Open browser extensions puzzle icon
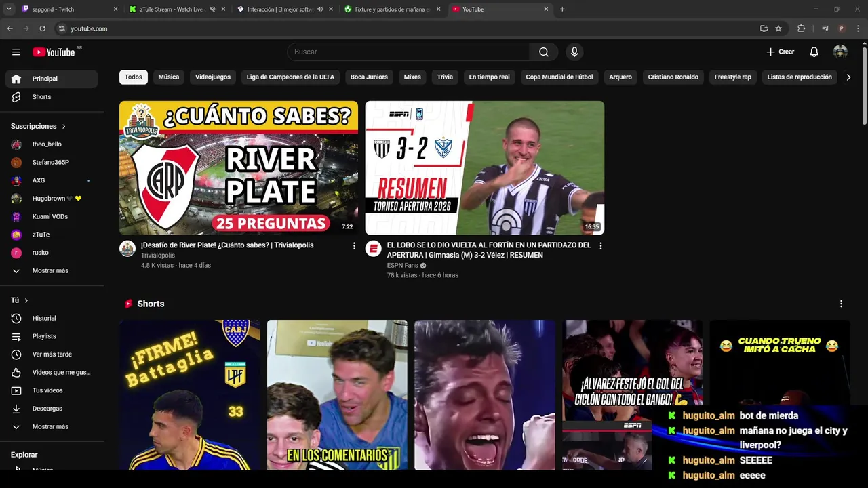The width and height of the screenshot is (868, 488). [801, 28]
